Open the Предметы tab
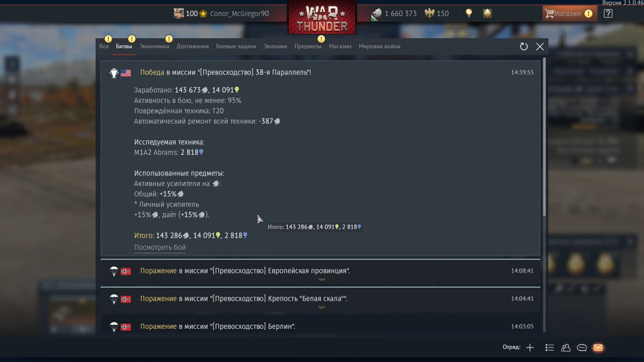 308,46
